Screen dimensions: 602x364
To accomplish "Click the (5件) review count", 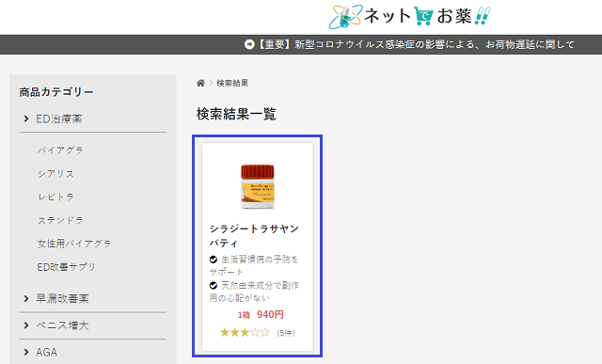I will coord(286,333).
